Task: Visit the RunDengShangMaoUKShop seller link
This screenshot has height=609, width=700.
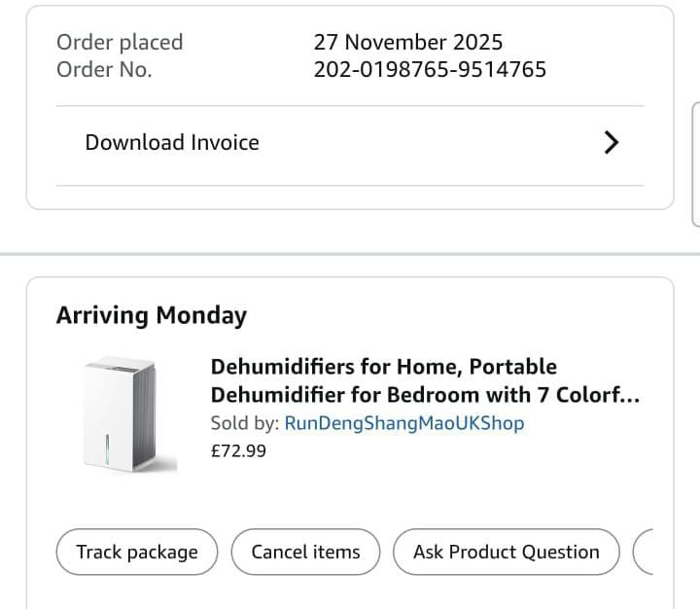Action: click(403, 423)
